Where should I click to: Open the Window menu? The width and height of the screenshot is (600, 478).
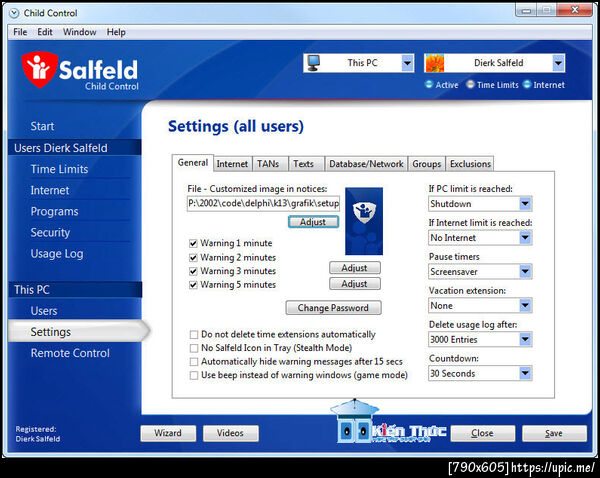click(80, 32)
